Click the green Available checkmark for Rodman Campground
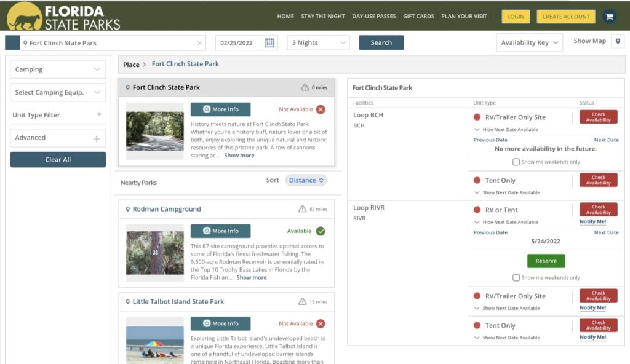The image size is (630, 364). coord(321,231)
